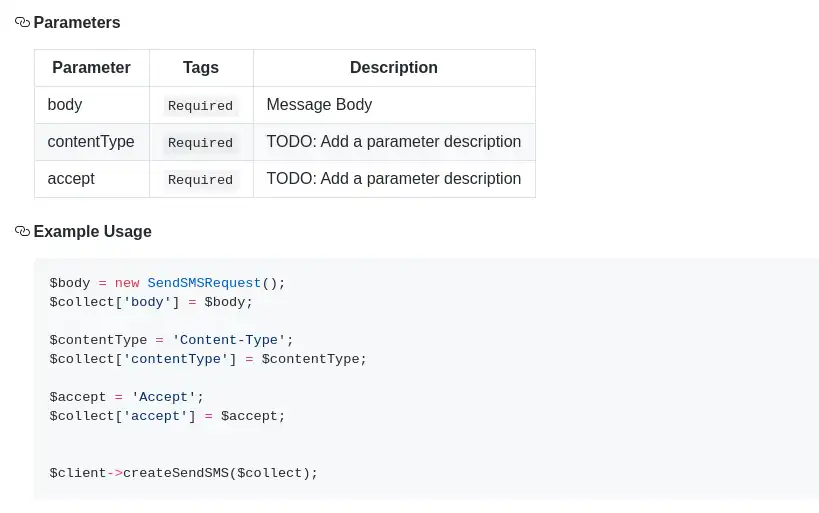Screen dimensions: 819x513
Task: Click the anchor icon beside Example Usage
Action: pos(22,231)
